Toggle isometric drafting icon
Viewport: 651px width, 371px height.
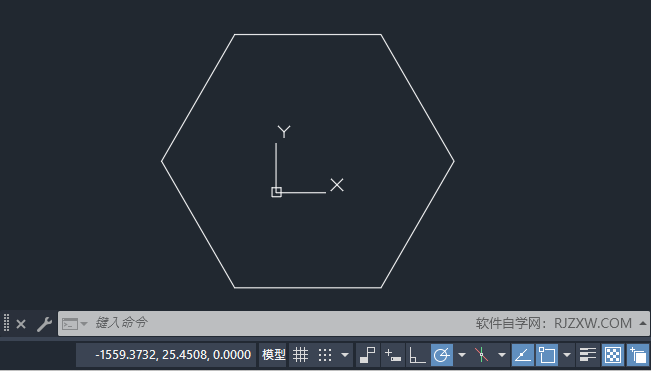pos(482,355)
